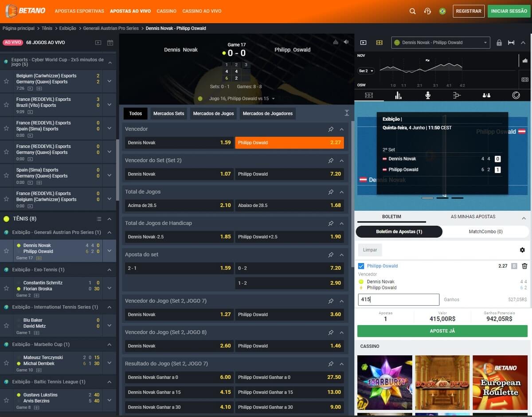The height and width of the screenshot is (417, 532).
Task: Open the Set 2 dropdown on the momentum graph
Action: click(366, 71)
